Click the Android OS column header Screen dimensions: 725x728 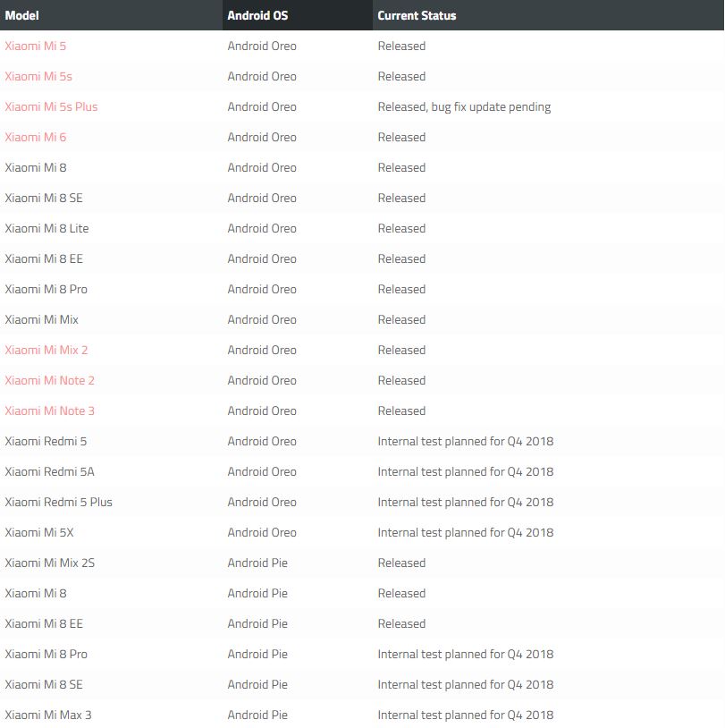(257, 15)
